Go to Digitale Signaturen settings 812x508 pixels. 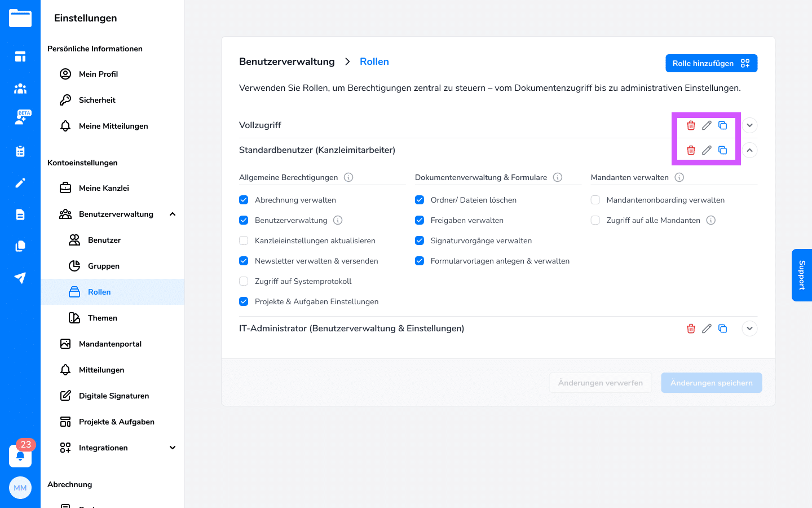point(114,396)
